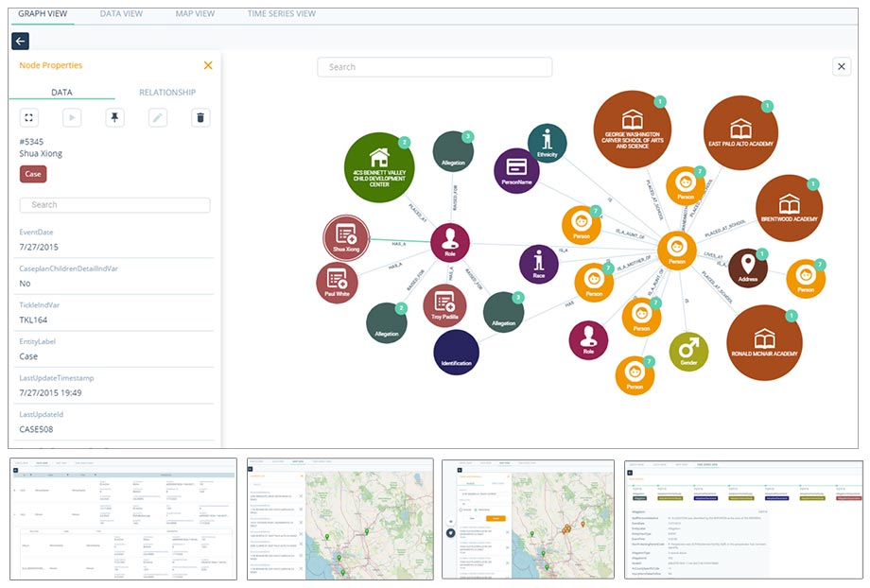Image resolution: width=870 pixels, height=588 pixels.
Task: Click the LastUpdateTimestamp value 7/27/2015 19:49
Action: (x=50, y=392)
